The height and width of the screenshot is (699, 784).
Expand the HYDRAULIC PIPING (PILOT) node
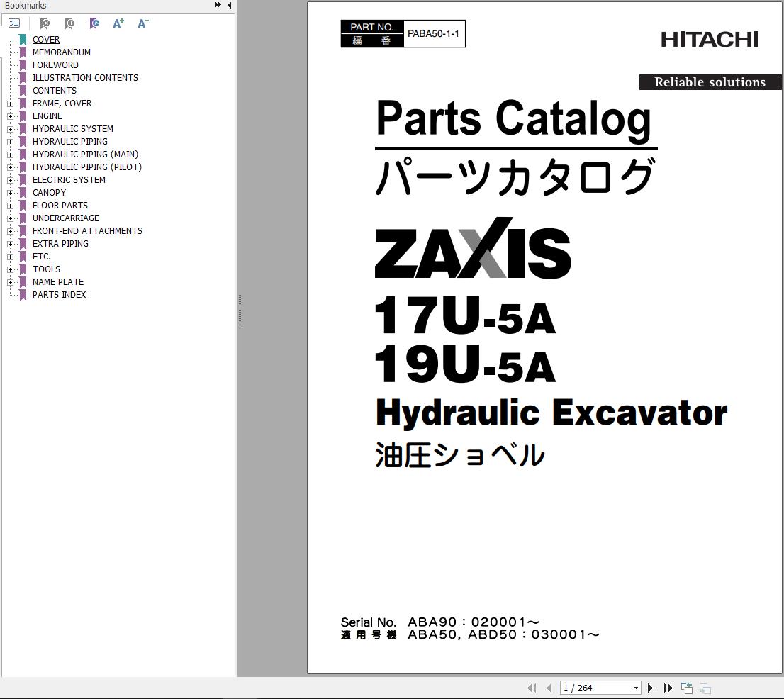click(10, 167)
